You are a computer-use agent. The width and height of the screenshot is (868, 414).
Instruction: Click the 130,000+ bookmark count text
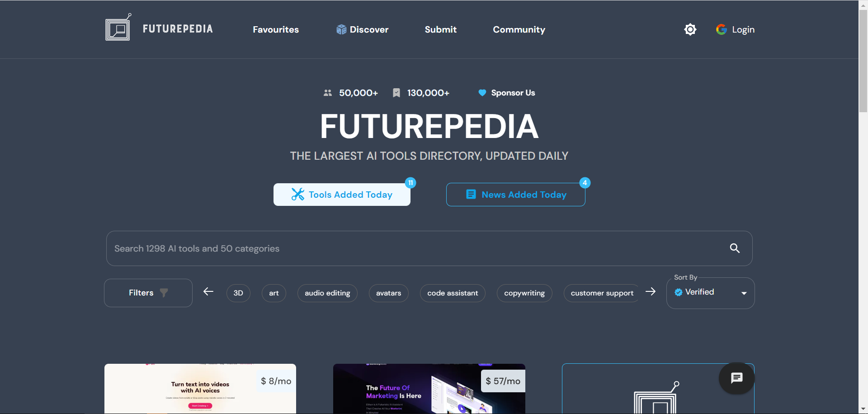tap(428, 93)
